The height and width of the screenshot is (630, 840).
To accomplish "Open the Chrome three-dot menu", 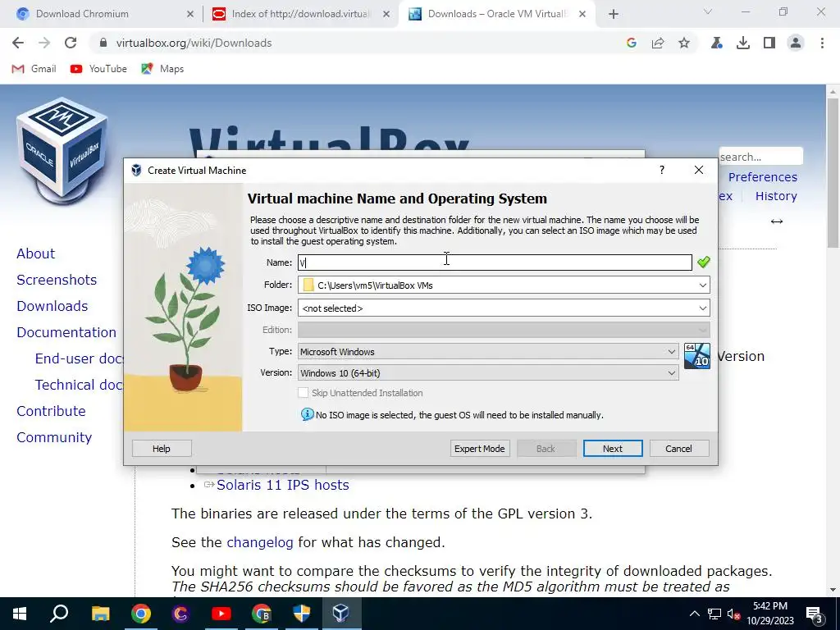I will (822, 43).
